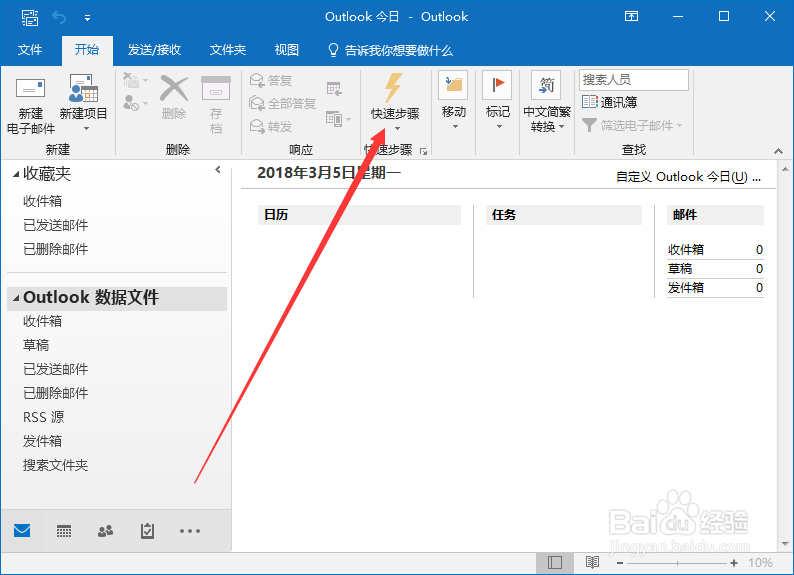This screenshot has width=794, height=575.
Task: Minimize the folder pane with the arrow
Action: pyautogui.click(x=218, y=170)
